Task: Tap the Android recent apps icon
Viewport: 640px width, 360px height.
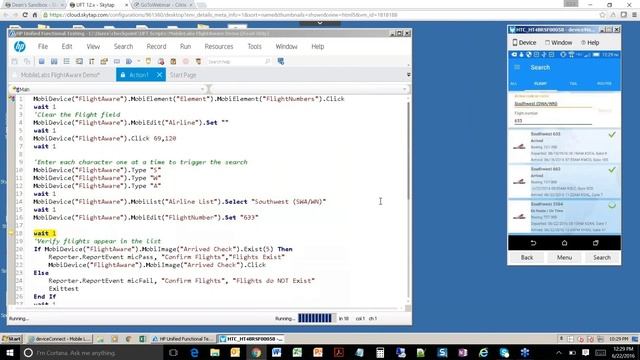Action: (596, 243)
